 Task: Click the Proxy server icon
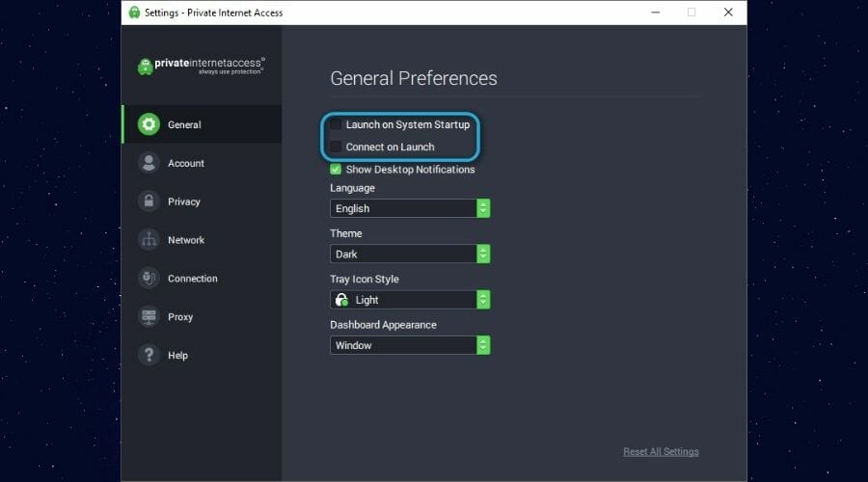click(149, 317)
